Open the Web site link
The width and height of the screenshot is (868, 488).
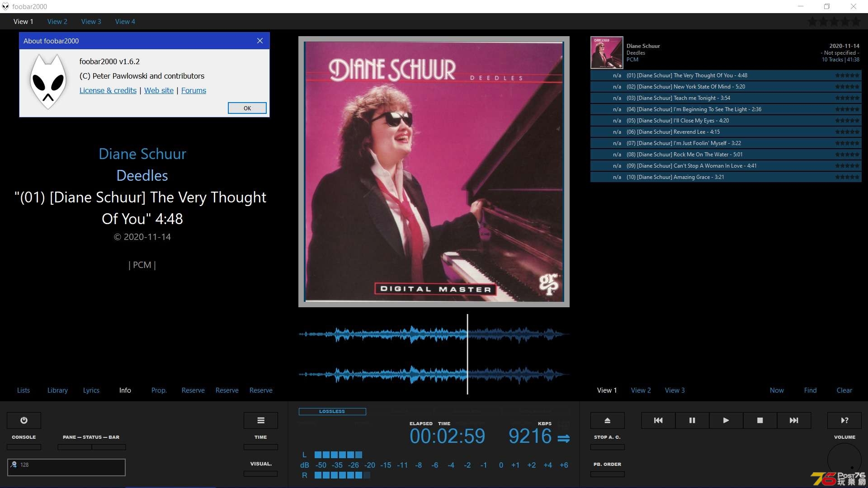click(x=159, y=90)
